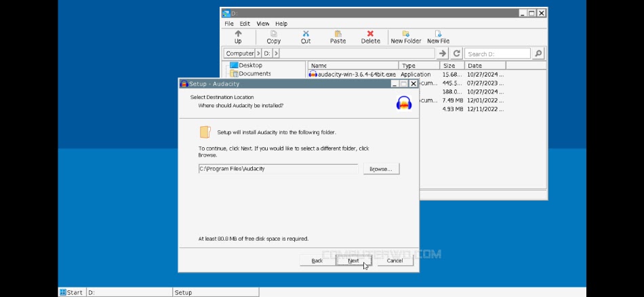Click the D: breadcrumb segment

267,54
